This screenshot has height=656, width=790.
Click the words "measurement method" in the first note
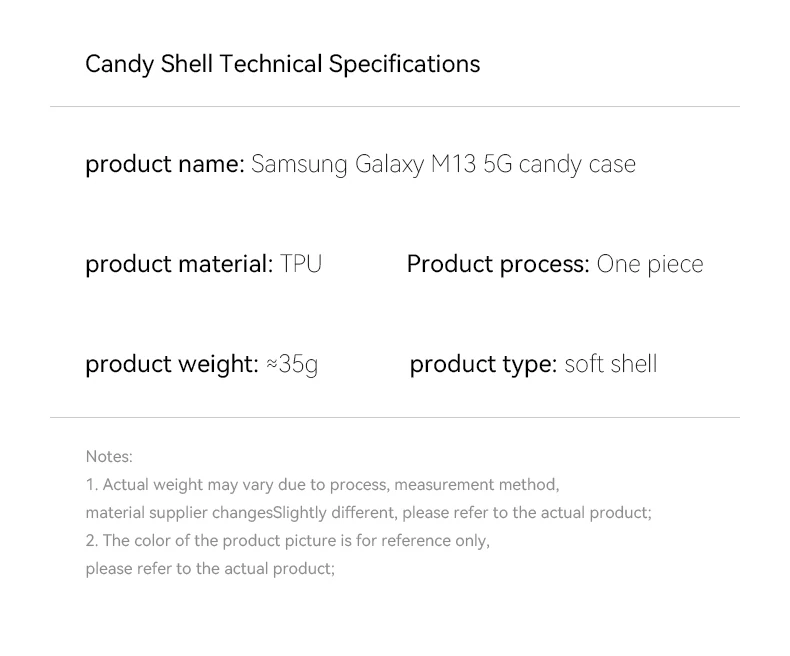click(x=475, y=485)
